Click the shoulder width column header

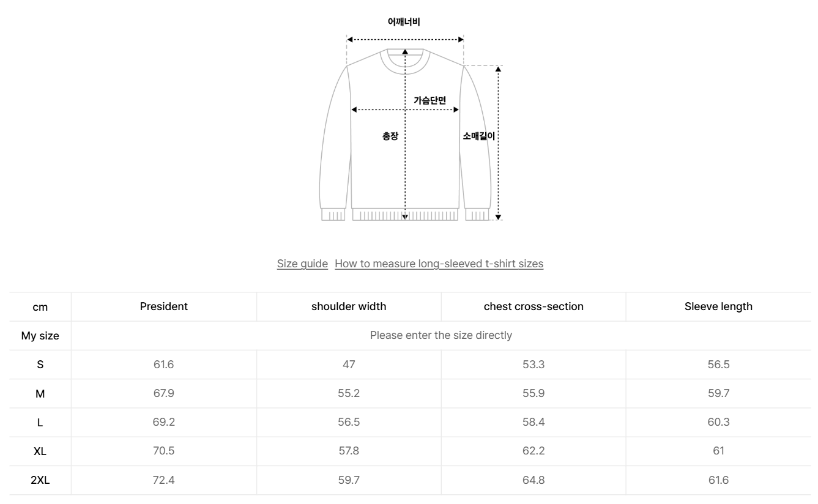coord(349,306)
